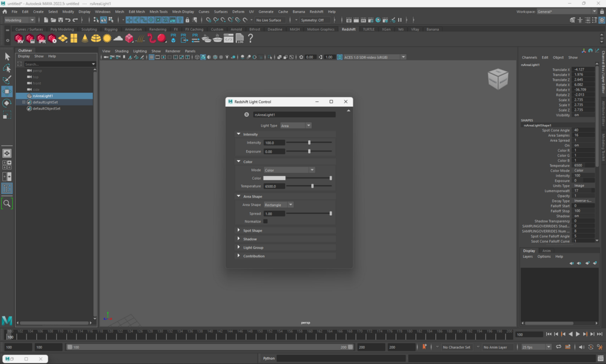Toggle viewport grid display icon
606x364 pixels.
pyautogui.click(x=151, y=57)
